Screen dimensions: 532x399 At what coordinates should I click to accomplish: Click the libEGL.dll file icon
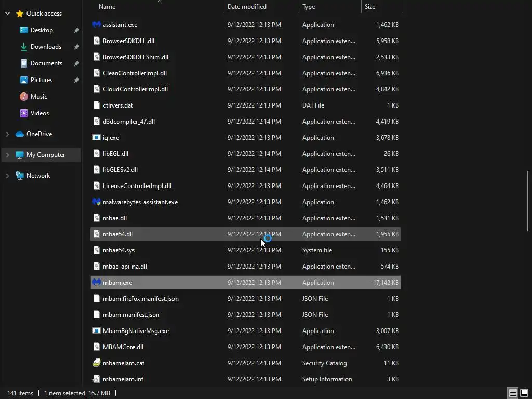(97, 153)
